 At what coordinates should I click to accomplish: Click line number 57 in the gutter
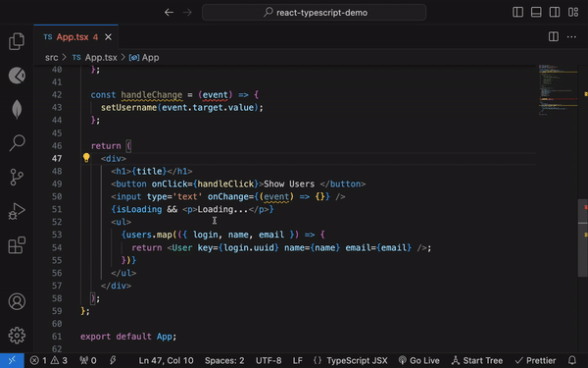pos(57,286)
